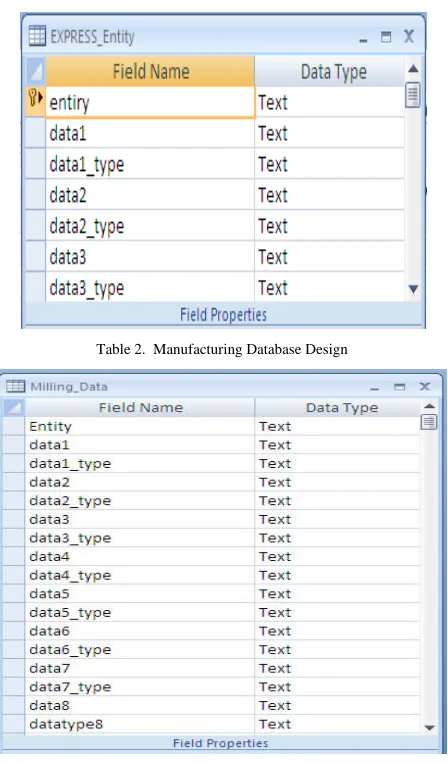Image resolution: width=448 pixels, height=762 pixels.
Task: Click select-all corner box in Milling_Data grid
Action: [x=14, y=407]
